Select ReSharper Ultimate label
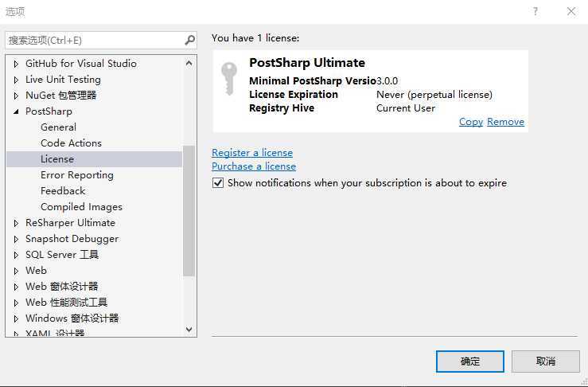The width and height of the screenshot is (588, 387). click(x=70, y=223)
